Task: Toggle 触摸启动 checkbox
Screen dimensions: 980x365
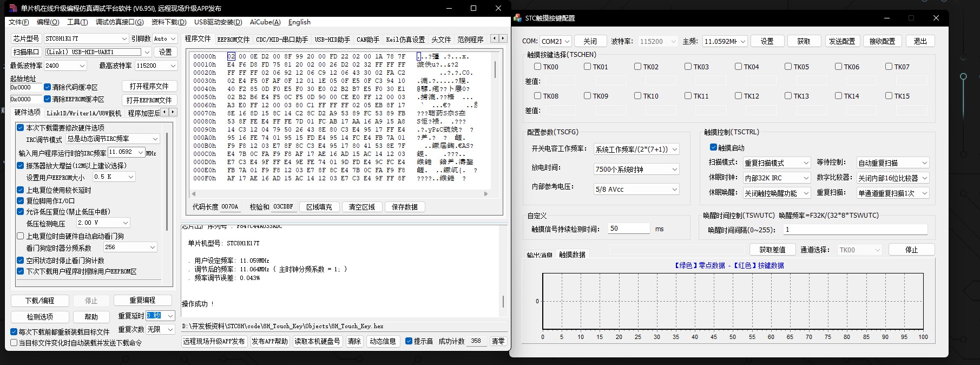Action: pos(713,147)
